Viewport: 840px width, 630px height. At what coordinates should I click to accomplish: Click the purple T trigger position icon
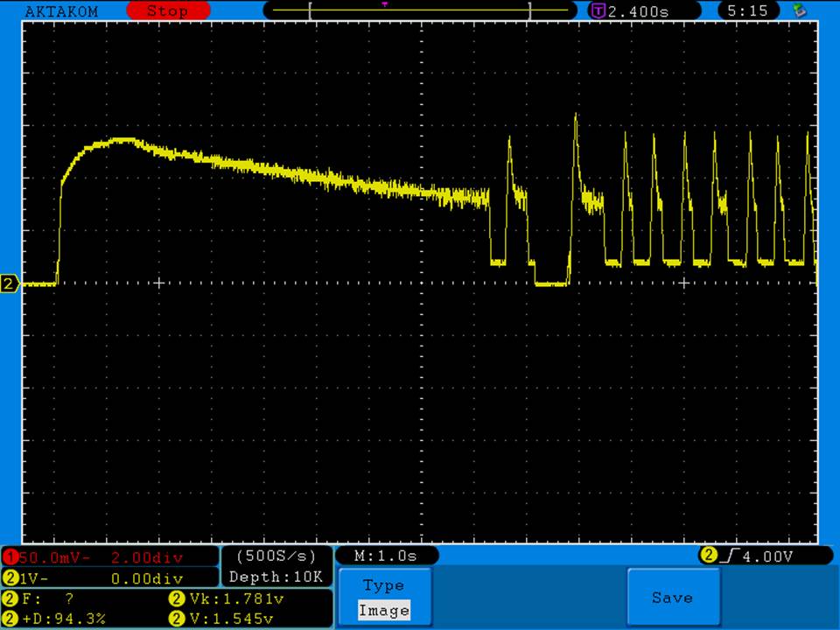pos(598,11)
